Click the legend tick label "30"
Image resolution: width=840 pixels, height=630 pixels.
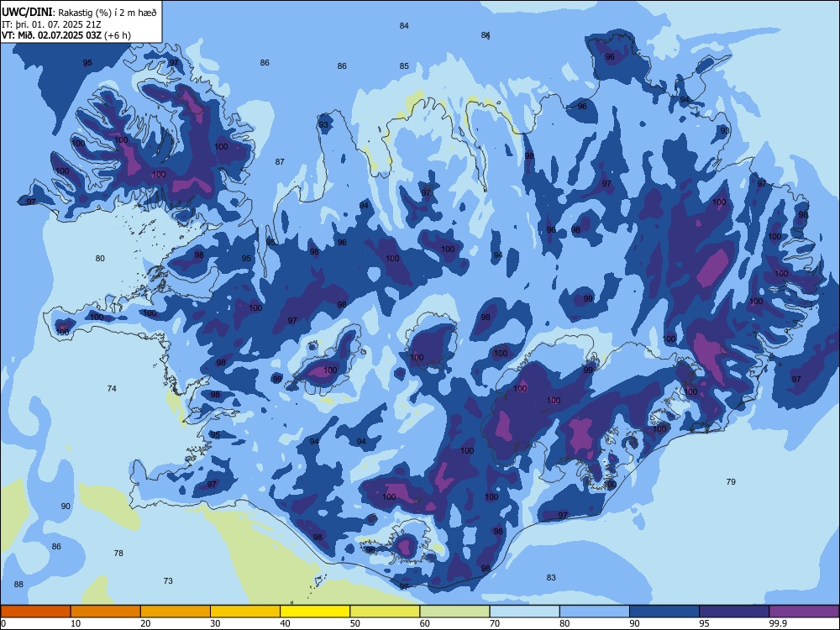tap(215, 623)
